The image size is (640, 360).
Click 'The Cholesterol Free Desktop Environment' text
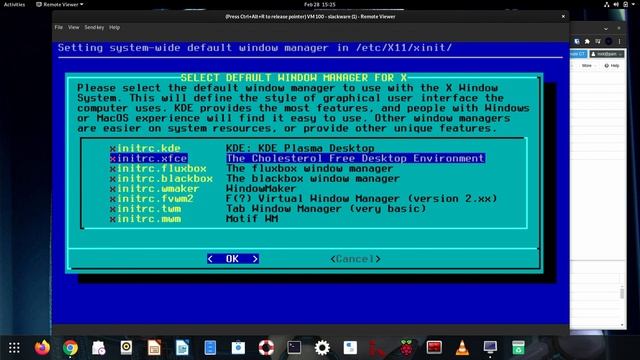click(355, 158)
